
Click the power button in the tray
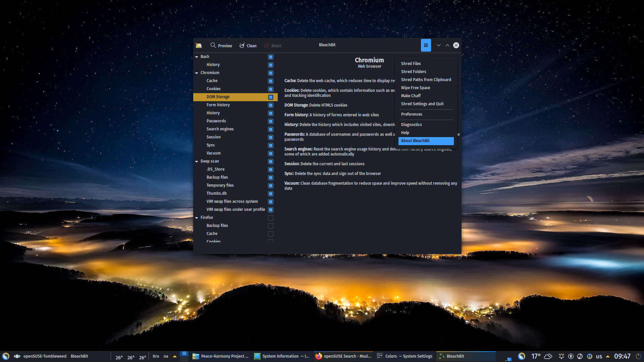pyautogui.click(x=638, y=356)
